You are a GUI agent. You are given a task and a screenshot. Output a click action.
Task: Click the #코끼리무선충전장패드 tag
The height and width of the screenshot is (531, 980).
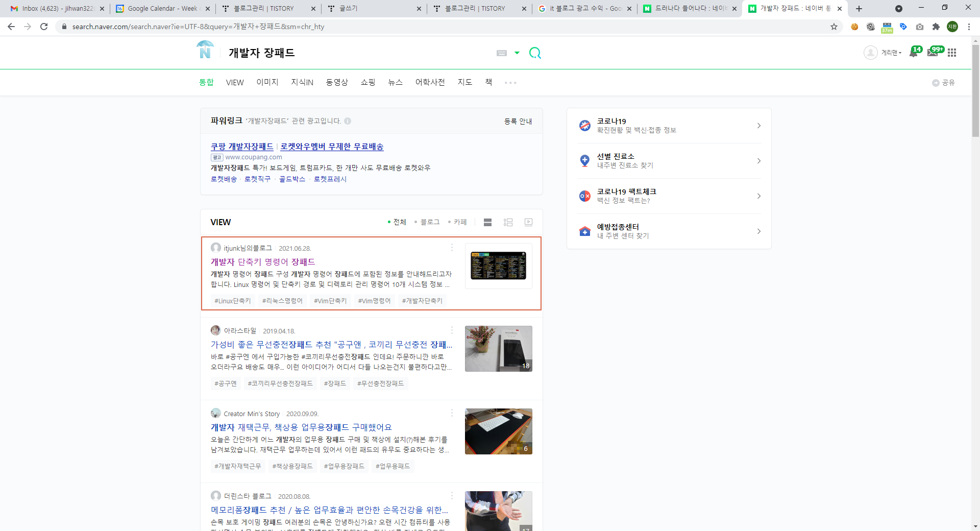coord(280,383)
